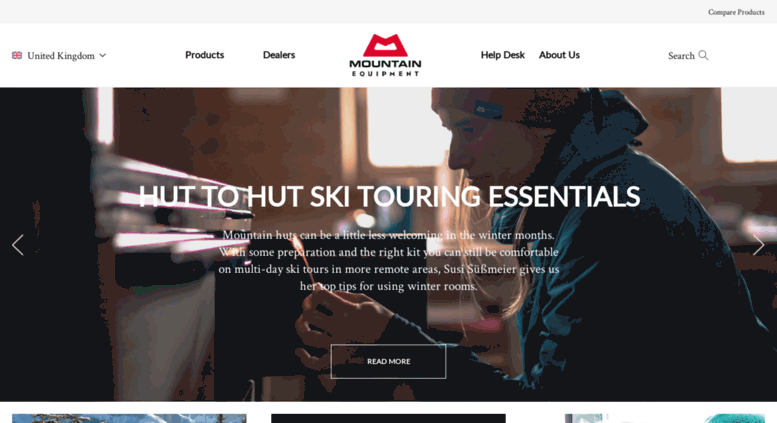Click the Mountain Equipment logo
The width and height of the screenshot is (777, 423).
(385, 55)
